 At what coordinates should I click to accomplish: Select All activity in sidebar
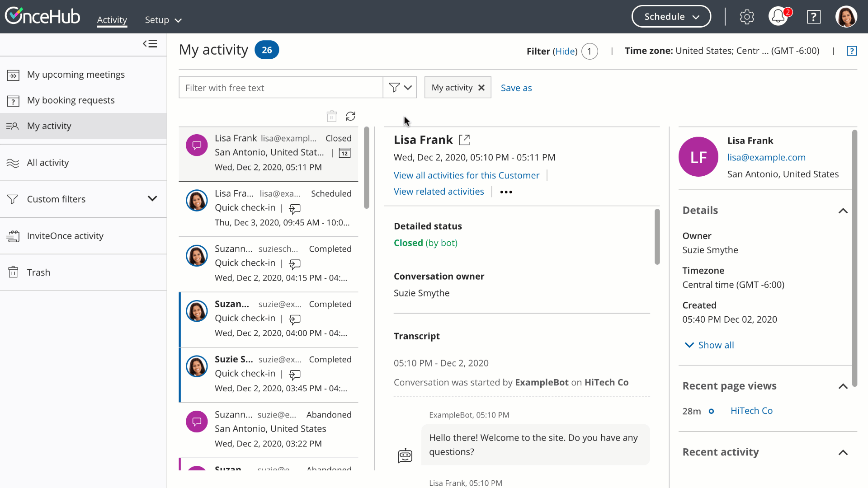tap(48, 163)
